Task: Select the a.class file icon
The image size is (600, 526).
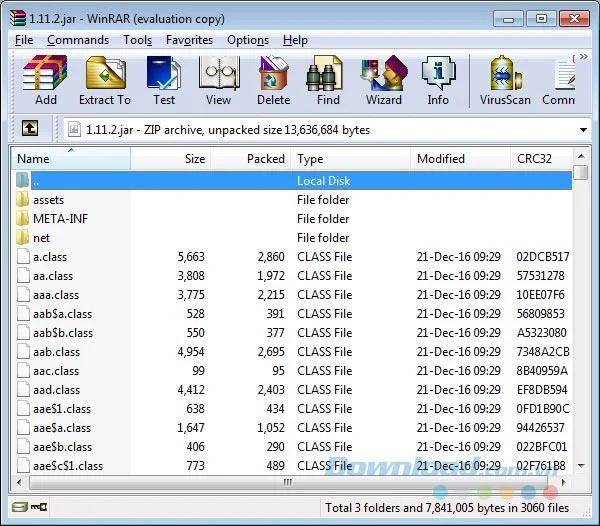Action: click(23, 256)
